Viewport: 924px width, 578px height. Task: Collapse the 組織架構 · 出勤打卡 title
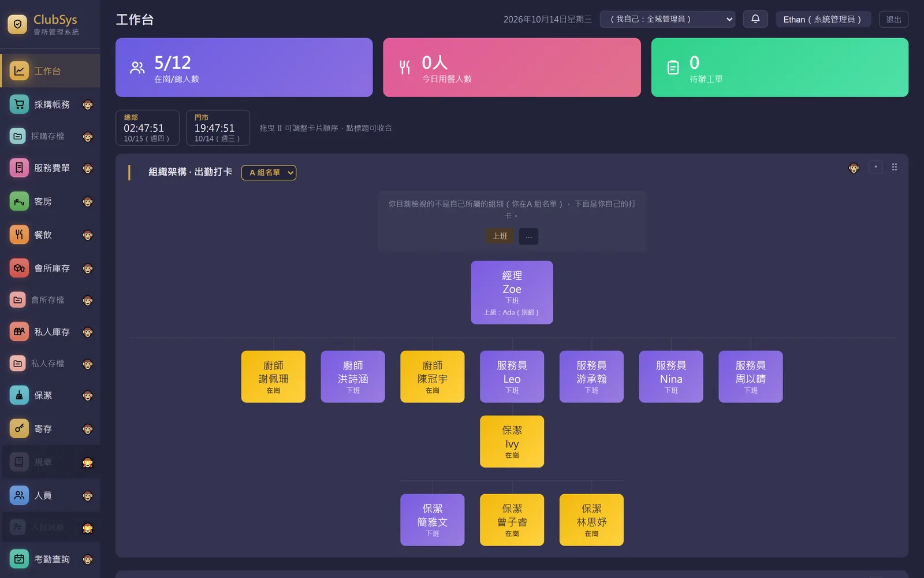pos(190,172)
